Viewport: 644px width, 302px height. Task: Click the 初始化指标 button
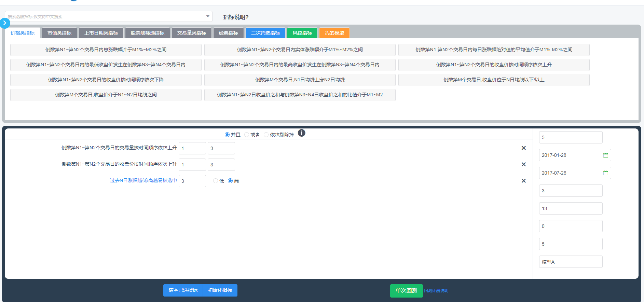(x=220, y=290)
